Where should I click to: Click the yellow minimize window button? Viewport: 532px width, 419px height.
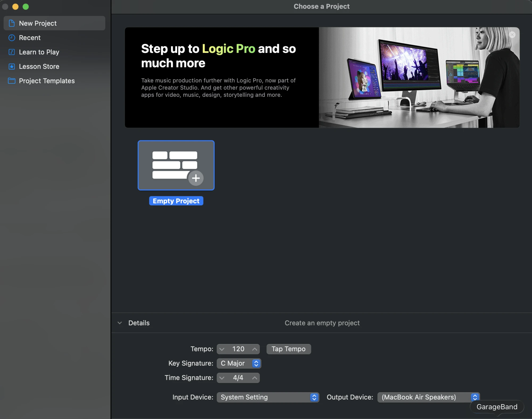coord(15,7)
